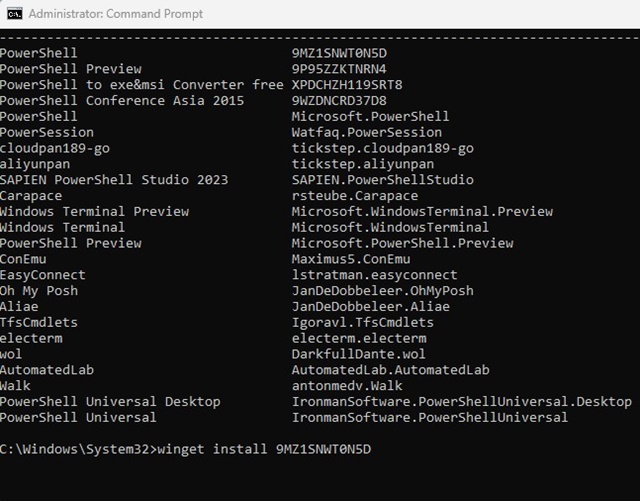Click the PowerShell Universal Desktop entry name
Viewport: 640px width, 501px height.
point(109,402)
